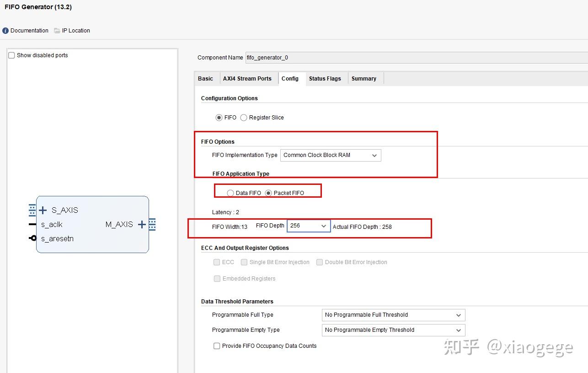Choose Data FIFO application type
The image size is (588, 373).
tap(230, 193)
